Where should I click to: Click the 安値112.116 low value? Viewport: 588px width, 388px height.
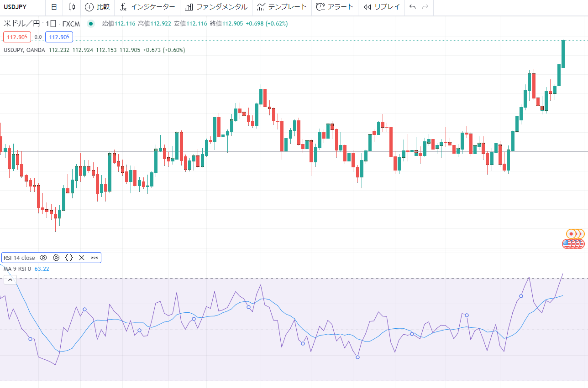tap(190, 24)
